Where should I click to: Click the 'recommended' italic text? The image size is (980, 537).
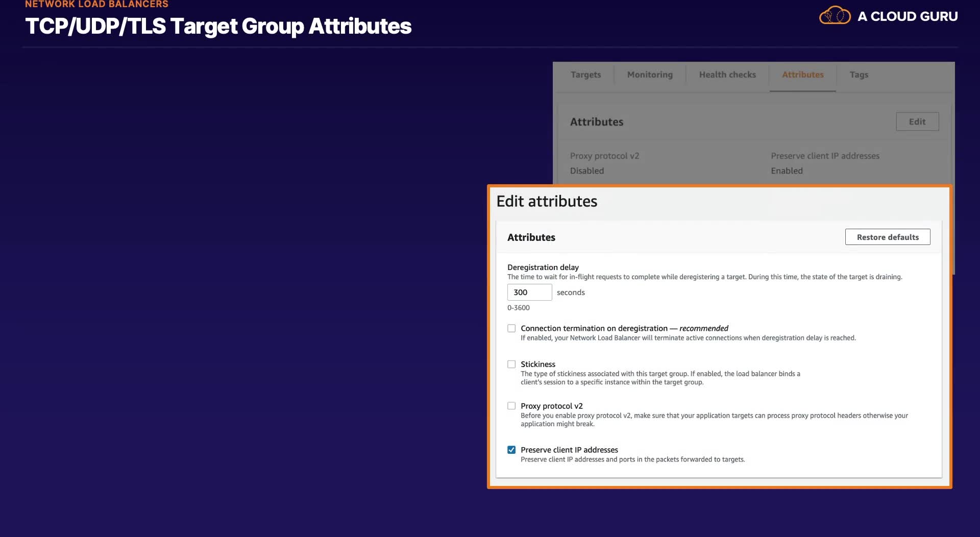(x=704, y=328)
